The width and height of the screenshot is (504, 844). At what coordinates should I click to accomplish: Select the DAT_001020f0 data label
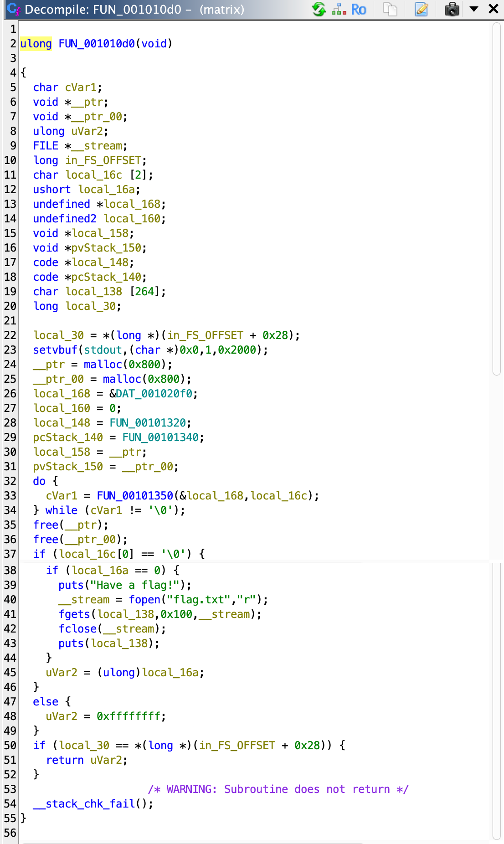tap(154, 394)
